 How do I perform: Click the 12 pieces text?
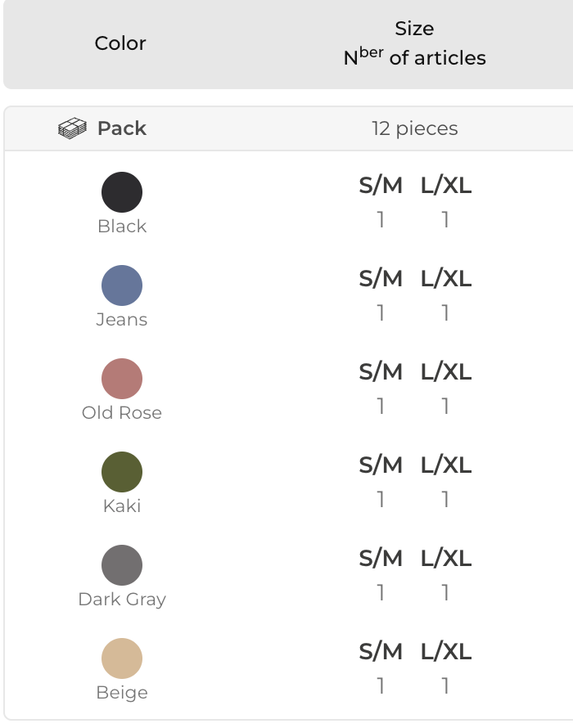click(414, 128)
